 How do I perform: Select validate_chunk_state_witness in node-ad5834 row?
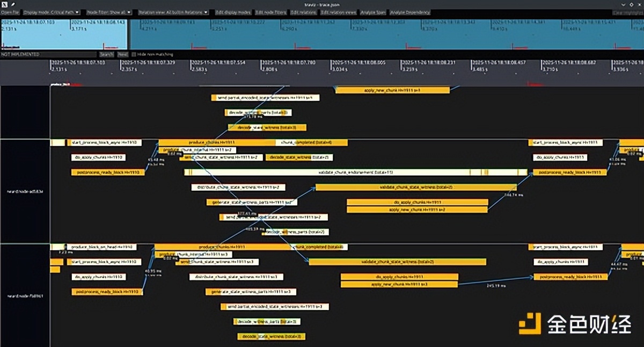[x=416, y=187]
